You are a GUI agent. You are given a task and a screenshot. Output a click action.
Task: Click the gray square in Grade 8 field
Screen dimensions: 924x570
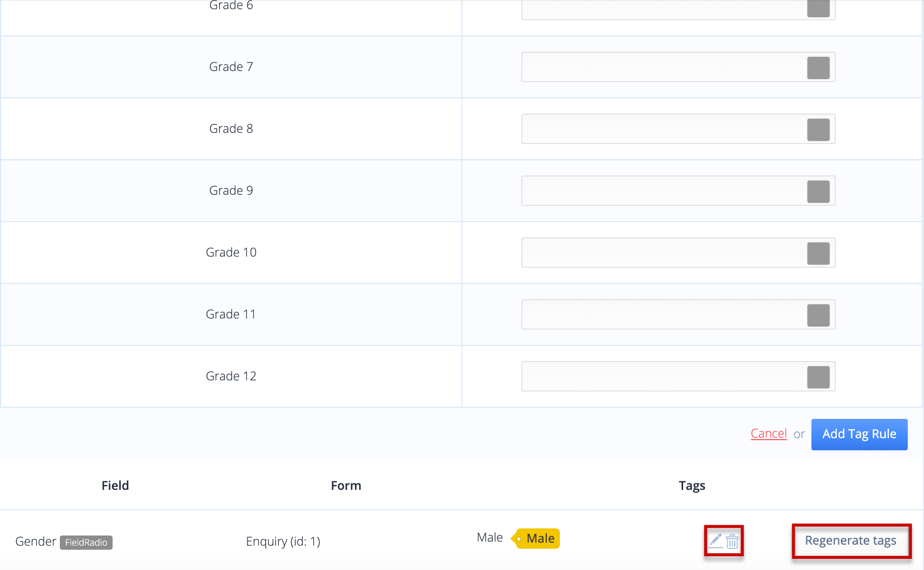click(x=818, y=129)
